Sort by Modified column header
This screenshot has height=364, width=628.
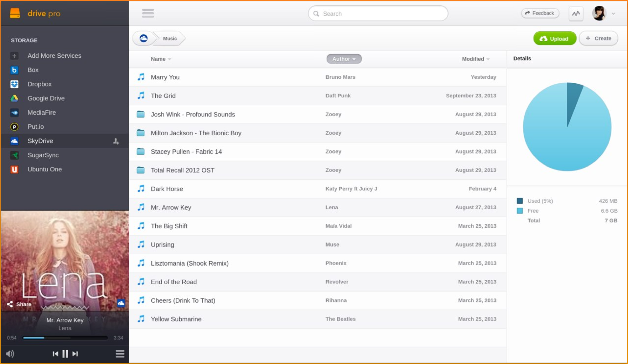[475, 59]
